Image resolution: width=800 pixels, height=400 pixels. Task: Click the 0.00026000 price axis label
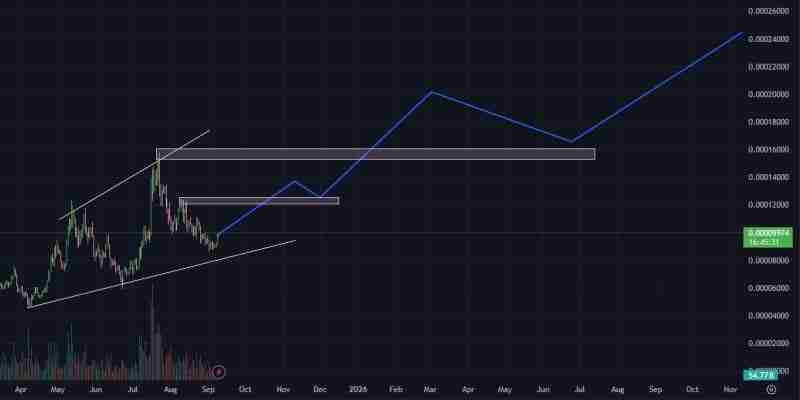pos(768,12)
